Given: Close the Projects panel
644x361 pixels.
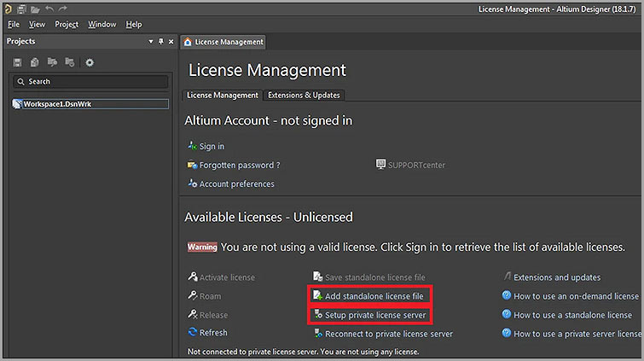Looking at the screenshot, I should click(x=171, y=42).
